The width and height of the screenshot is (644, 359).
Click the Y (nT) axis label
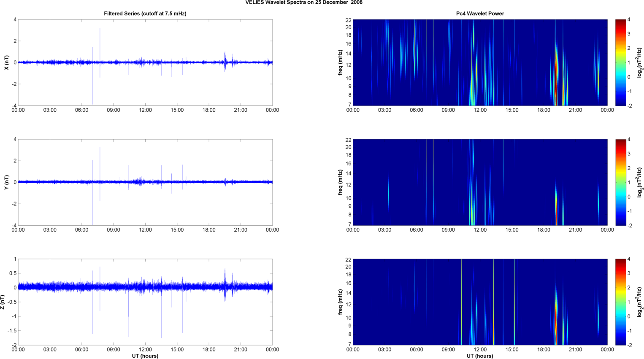[6, 182]
